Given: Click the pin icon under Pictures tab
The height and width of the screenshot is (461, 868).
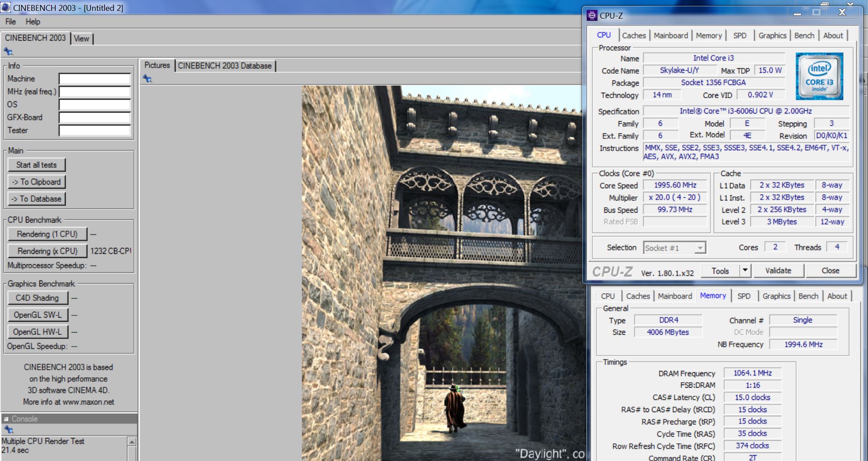Looking at the screenshot, I should coord(147,78).
